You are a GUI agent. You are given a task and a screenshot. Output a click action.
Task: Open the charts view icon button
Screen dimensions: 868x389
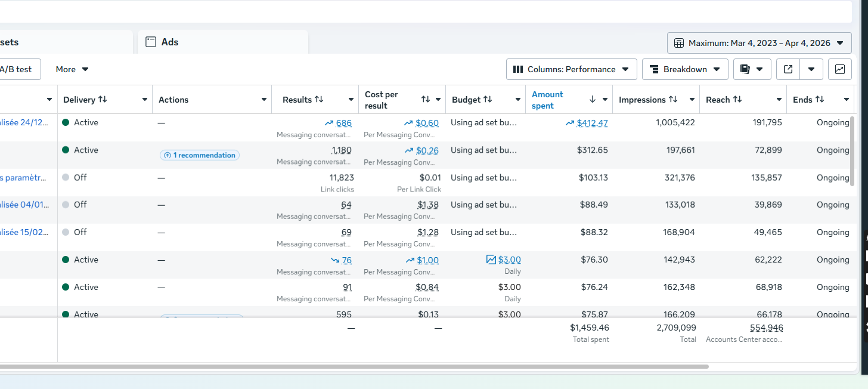(839, 69)
